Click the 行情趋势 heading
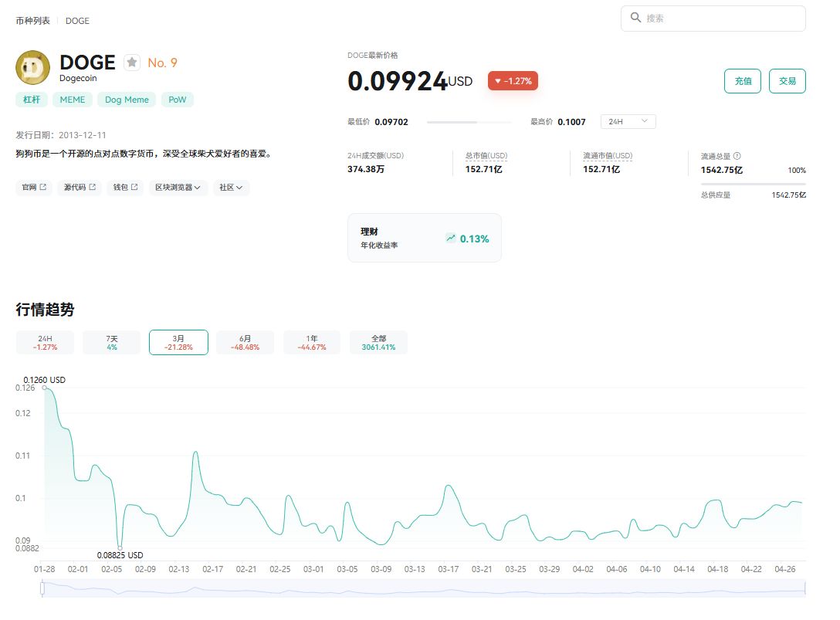840x620 pixels. pos(45,309)
